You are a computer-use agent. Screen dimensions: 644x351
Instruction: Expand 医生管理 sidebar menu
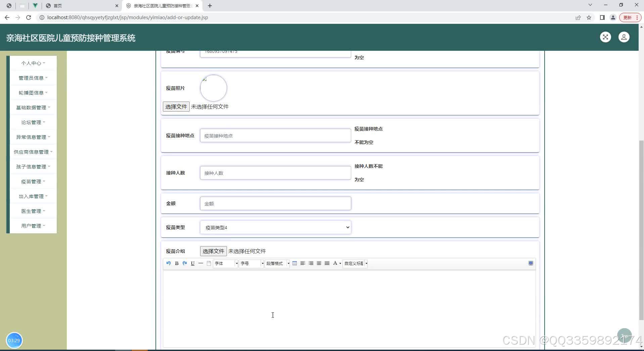tap(33, 211)
